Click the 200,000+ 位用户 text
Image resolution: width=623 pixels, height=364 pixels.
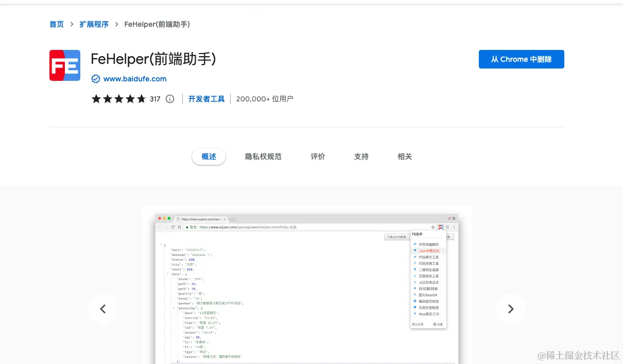[x=265, y=99]
